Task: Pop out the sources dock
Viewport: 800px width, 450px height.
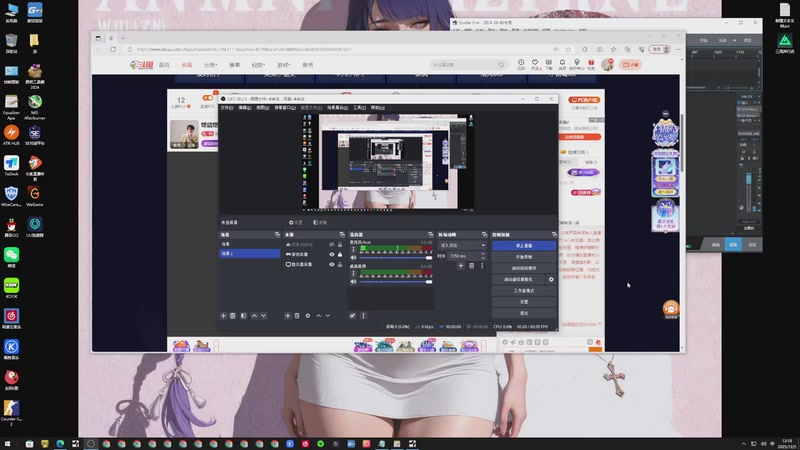Action: (341, 235)
